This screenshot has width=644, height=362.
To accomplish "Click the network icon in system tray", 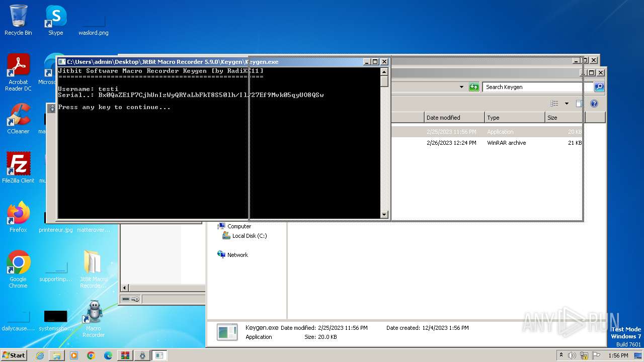I will [x=584, y=355].
